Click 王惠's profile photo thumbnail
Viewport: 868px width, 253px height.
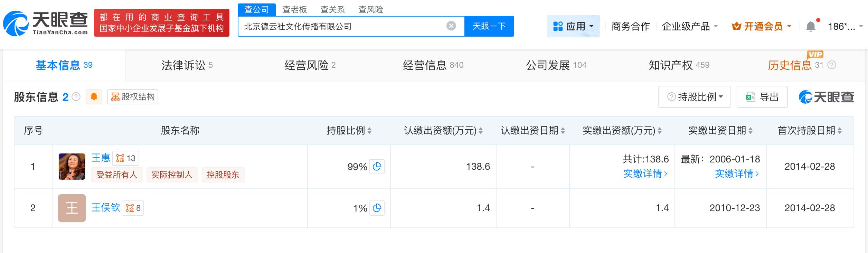72,167
